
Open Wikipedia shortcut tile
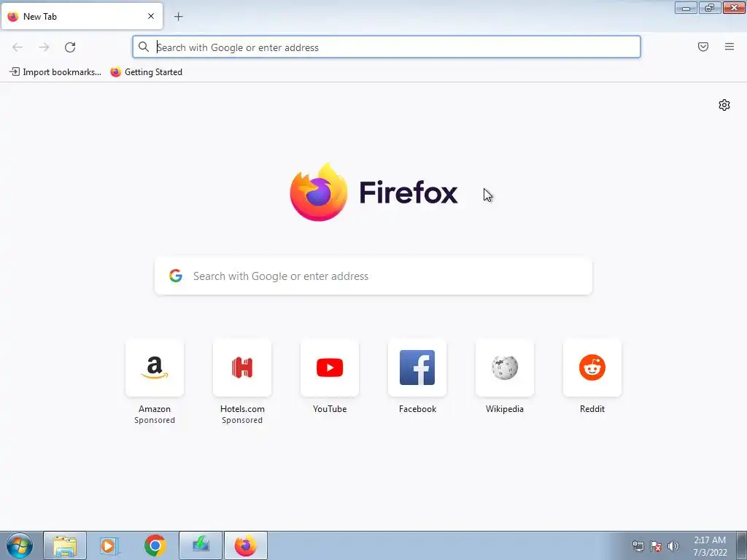point(505,367)
